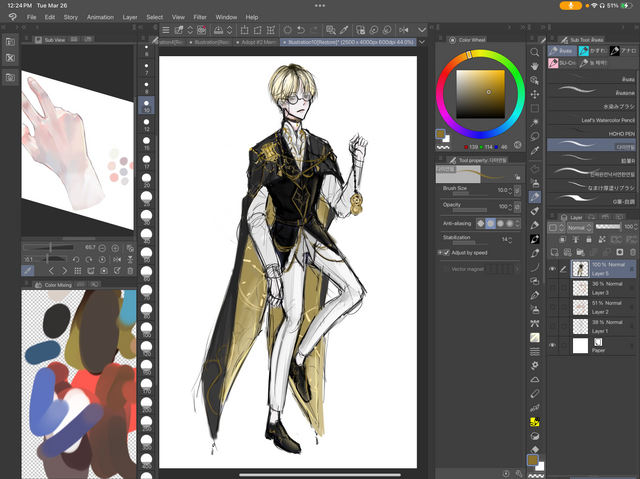The height and width of the screenshot is (479, 640).
Task: Zoom in the Sub View image
Action: click(x=115, y=248)
